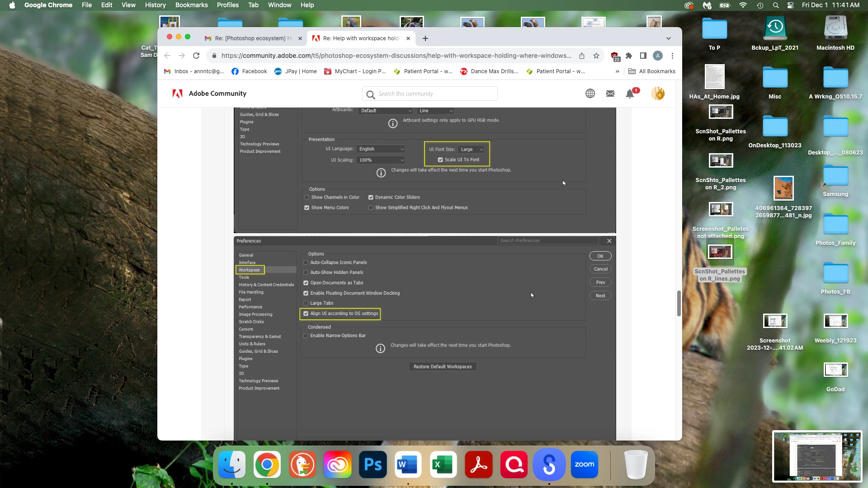Open the macOS Control Center icon
Viewport: 868px width, 488px height.
tap(790, 5)
